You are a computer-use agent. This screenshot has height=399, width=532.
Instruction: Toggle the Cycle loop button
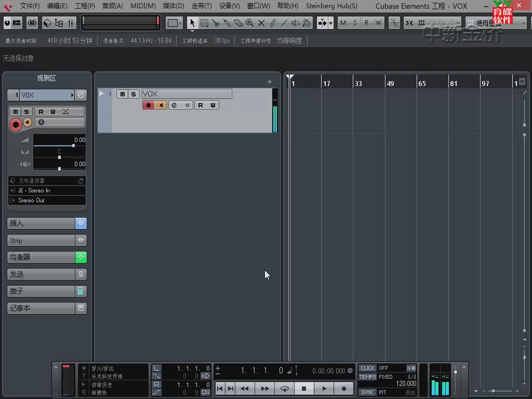coord(284,389)
